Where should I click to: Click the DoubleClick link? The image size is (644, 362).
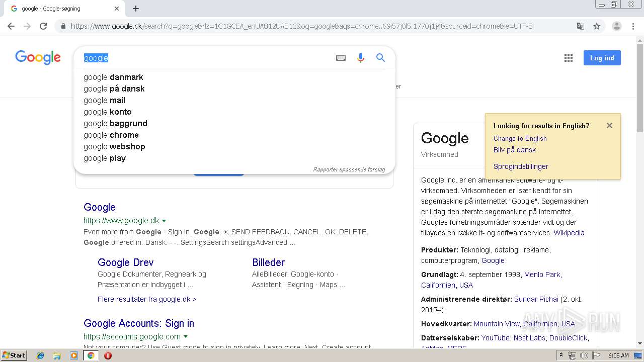569,338
